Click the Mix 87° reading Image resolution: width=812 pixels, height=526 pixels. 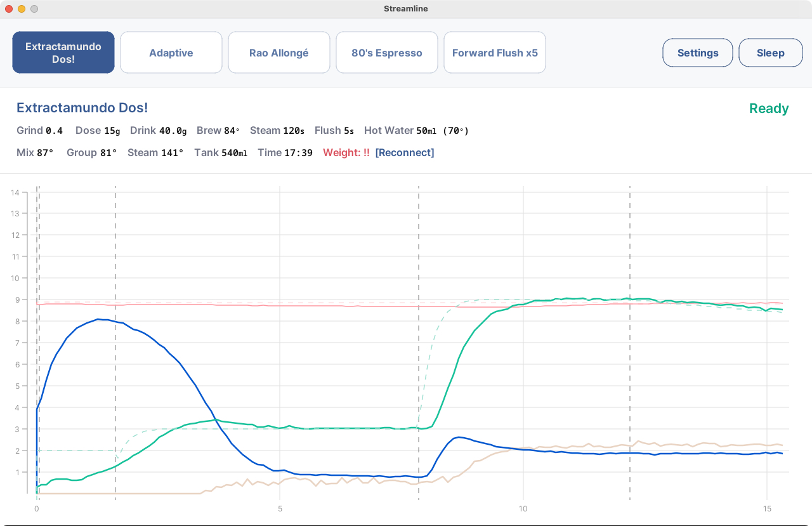tap(35, 152)
